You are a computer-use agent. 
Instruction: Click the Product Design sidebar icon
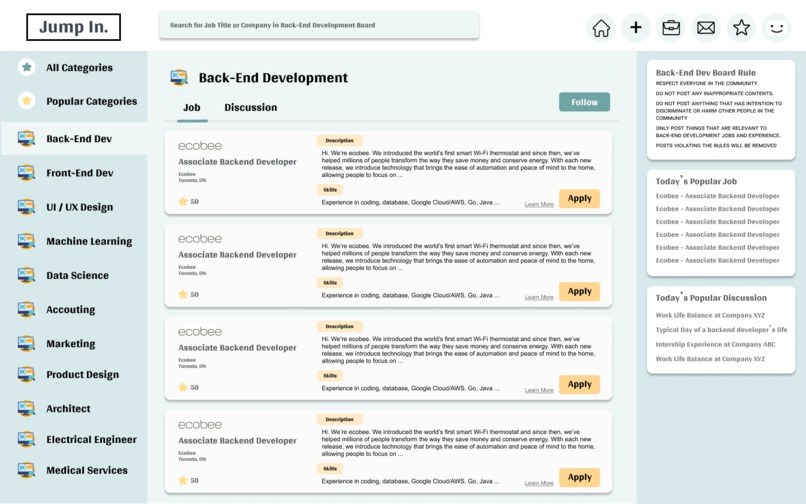[26, 374]
